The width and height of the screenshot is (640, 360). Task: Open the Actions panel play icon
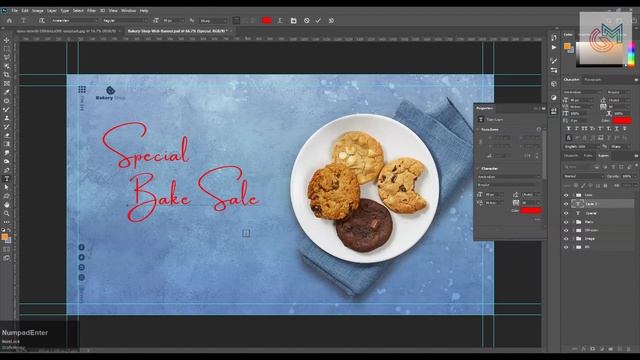tap(554, 47)
